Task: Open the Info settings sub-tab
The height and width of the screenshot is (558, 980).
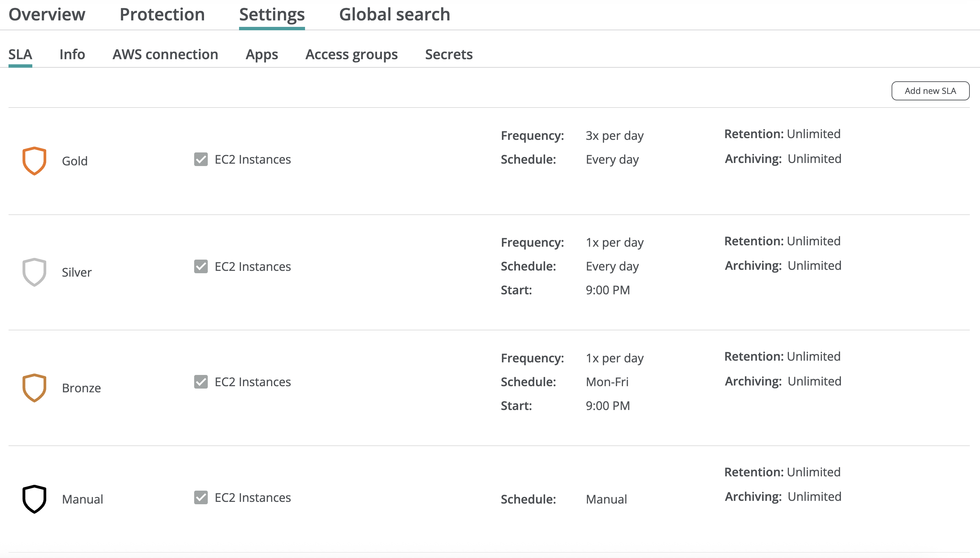Action: [72, 54]
